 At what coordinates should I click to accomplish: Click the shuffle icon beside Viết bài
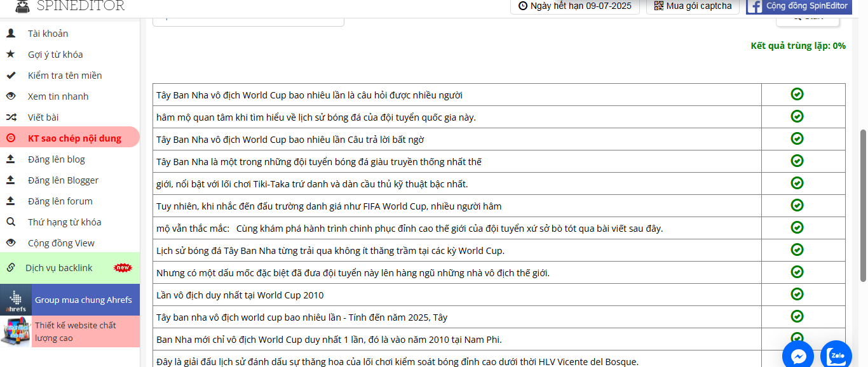(11, 117)
